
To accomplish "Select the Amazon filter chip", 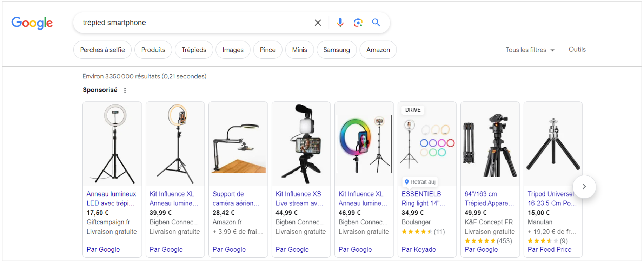I will 378,50.
